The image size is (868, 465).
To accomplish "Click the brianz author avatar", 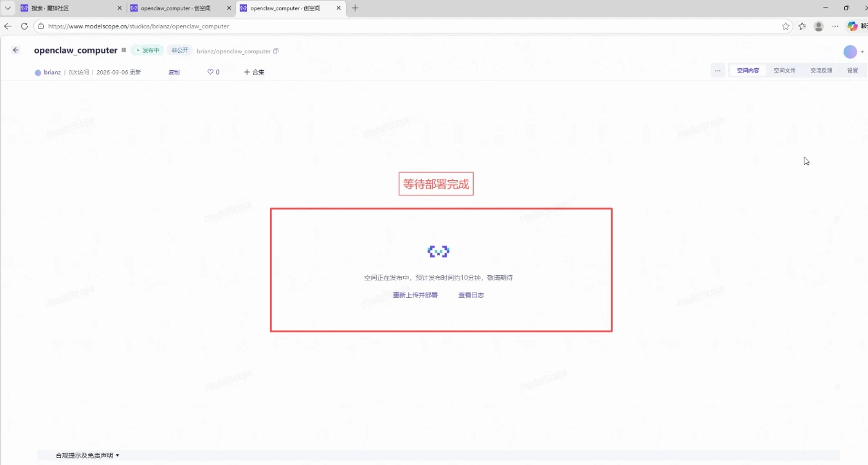I will [38, 72].
